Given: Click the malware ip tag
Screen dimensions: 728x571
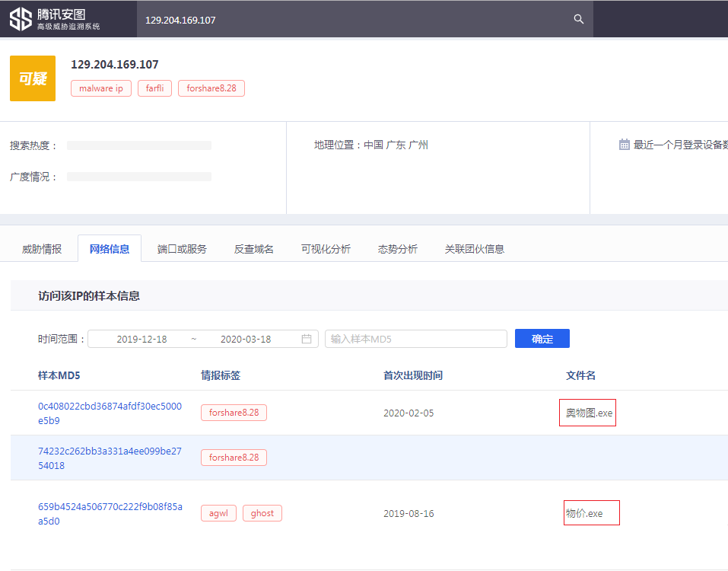Looking at the screenshot, I should [101, 88].
